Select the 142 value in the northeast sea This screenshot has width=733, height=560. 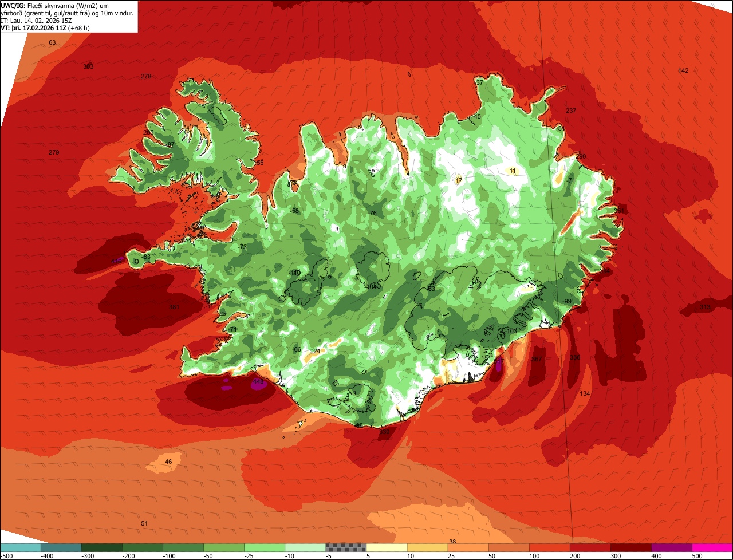pos(683,70)
